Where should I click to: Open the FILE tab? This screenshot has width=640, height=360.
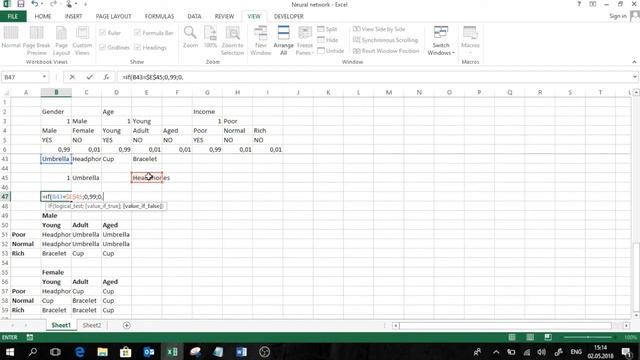click(13, 16)
